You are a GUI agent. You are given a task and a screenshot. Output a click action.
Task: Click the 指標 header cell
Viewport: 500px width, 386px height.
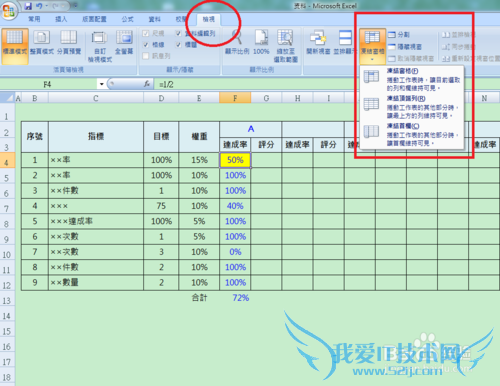pos(96,137)
